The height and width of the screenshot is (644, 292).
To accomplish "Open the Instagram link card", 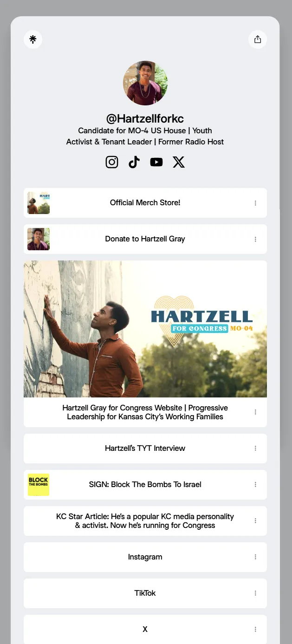I will pyautogui.click(x=145, y=557).
